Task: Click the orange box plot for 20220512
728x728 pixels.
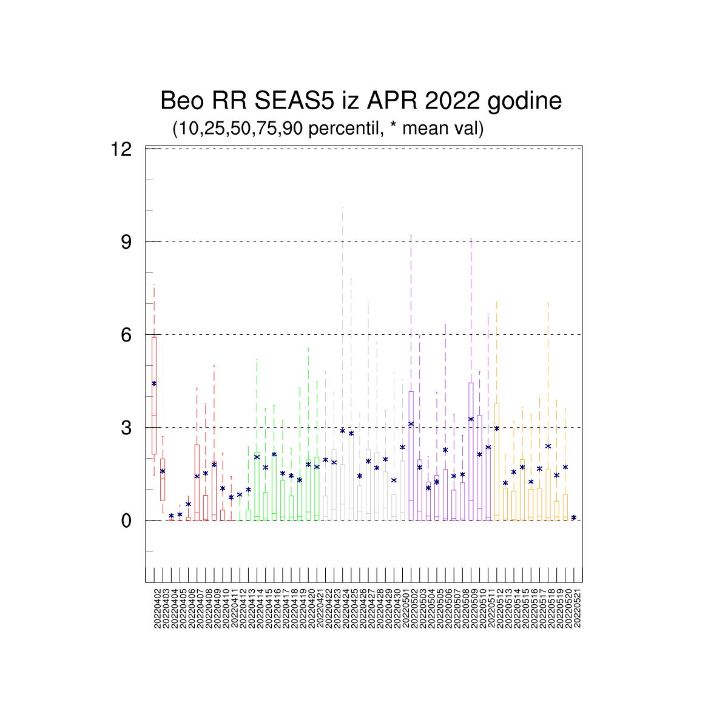Action: pyautogui.click(x=497, y=461)
